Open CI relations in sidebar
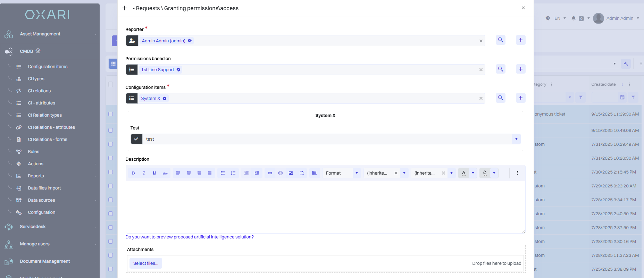The height and width of the screenshot is (278, 644). 39,91
